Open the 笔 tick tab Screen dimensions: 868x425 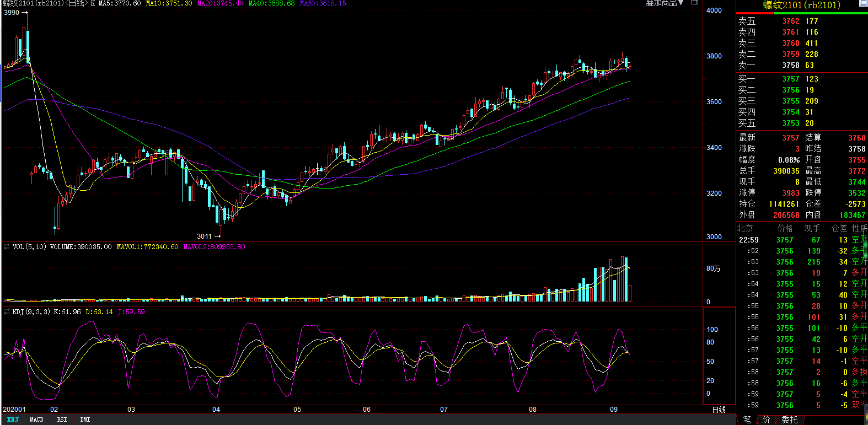coord(747,419)
